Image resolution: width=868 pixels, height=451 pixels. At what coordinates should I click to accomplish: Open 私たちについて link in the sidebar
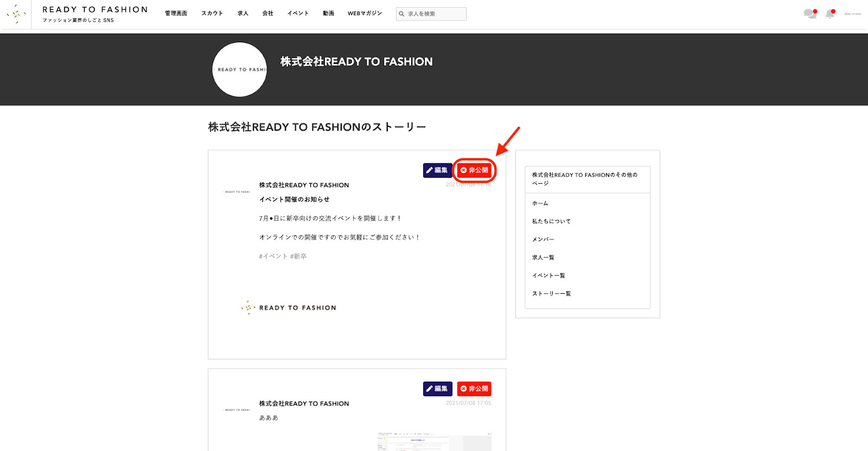pyautogui.click(x=551, y=221)
